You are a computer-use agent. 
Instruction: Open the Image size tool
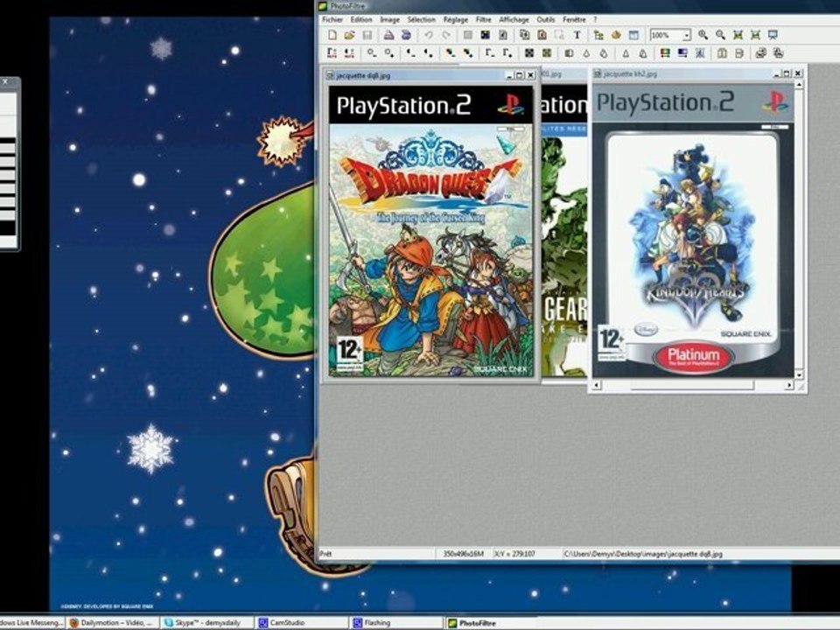click(524, 35)
